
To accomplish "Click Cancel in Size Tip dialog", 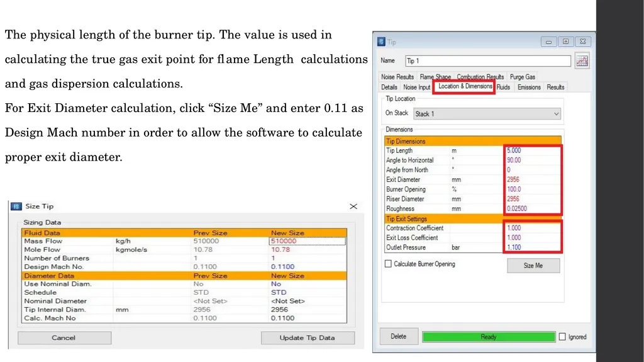I will click(64, 337).
